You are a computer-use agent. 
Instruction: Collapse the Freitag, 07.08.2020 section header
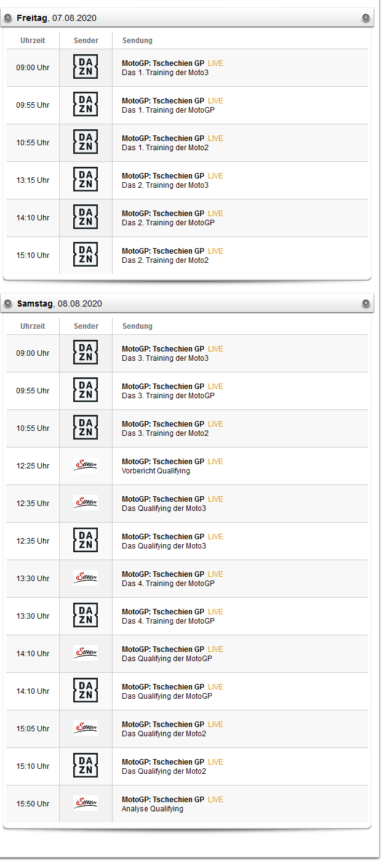(57, 18)
